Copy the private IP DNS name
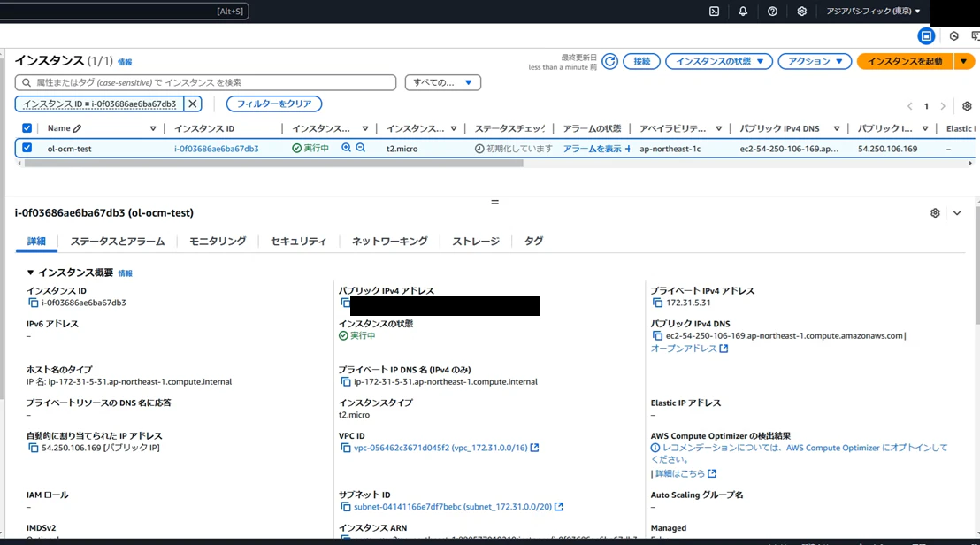Screen dimensions: 980x545 [x=346, y=382]
